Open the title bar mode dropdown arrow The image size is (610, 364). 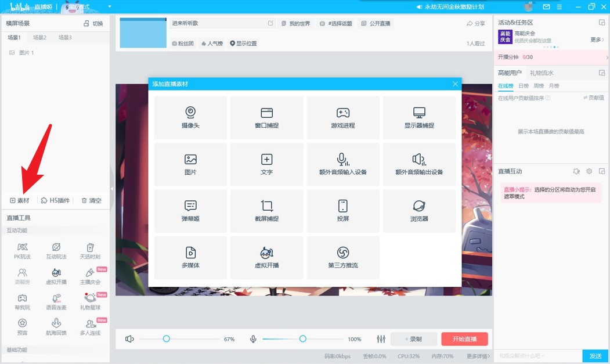tap(110, 7)
